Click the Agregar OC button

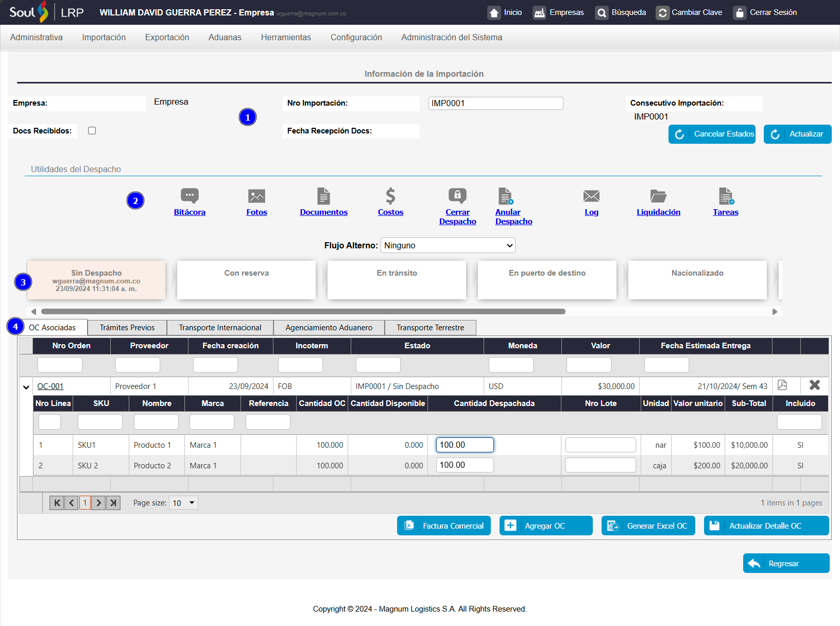[x=545, y=526]
